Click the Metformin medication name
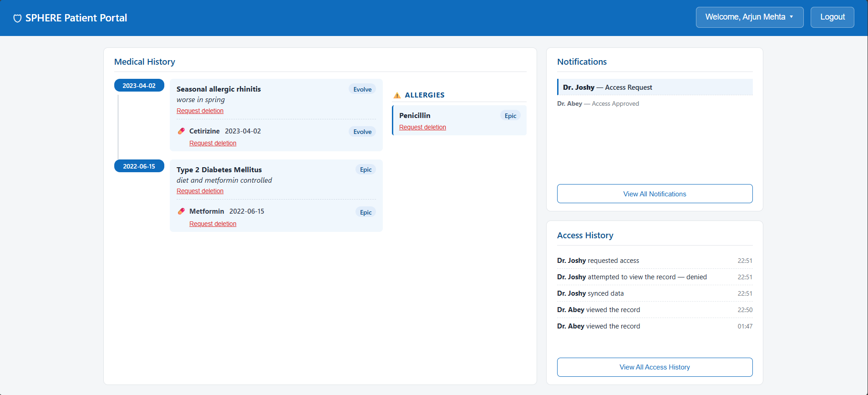The width and height of the screenshot is (868, 395). pyautogui.click(x=207, y=211)
